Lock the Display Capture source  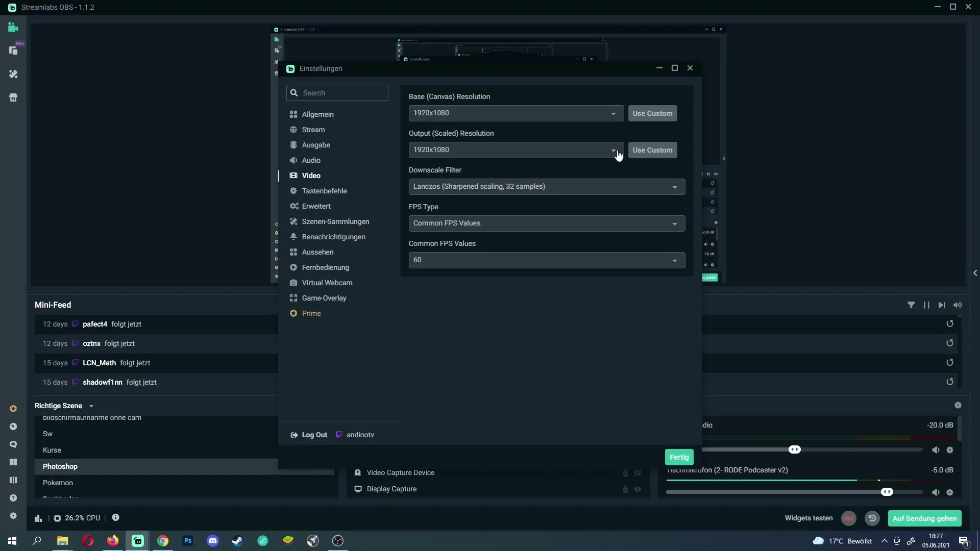click(625, 489)
